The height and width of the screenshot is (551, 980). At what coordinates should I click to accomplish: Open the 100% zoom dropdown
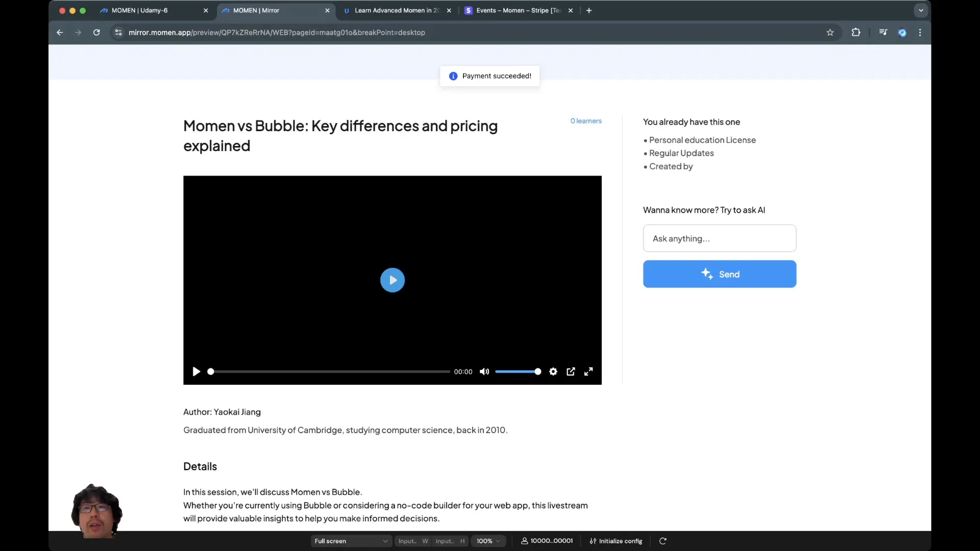(x=488, y=541)
